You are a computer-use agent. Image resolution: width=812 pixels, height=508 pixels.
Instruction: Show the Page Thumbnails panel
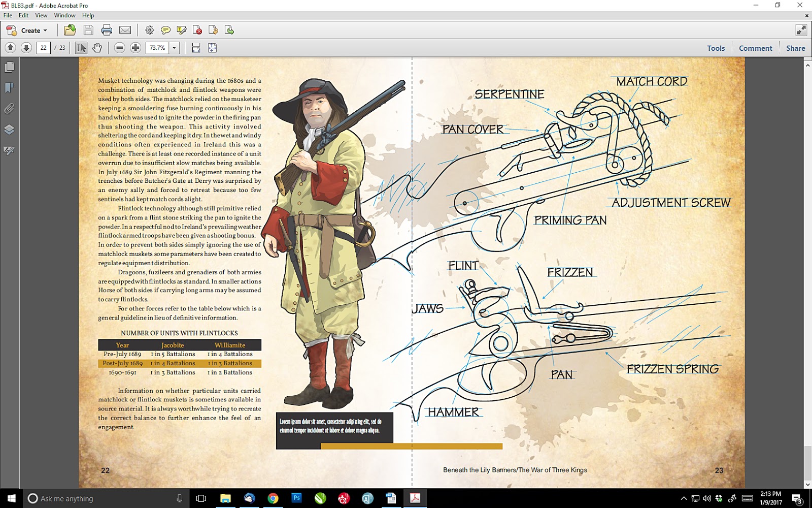[x=9, y=67]
